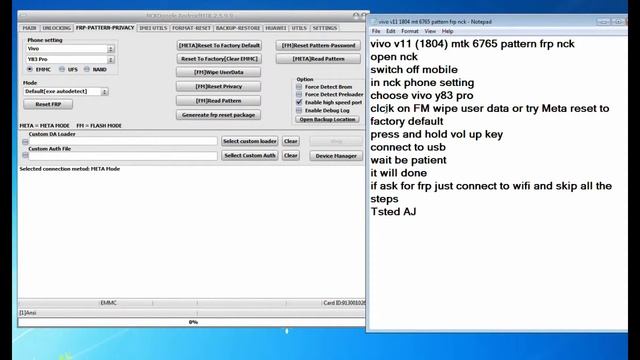Image resolution: width=640 pixels, height=360 pixels.
Task: Select the NAND radio button
Action: [x=87, y=70]
